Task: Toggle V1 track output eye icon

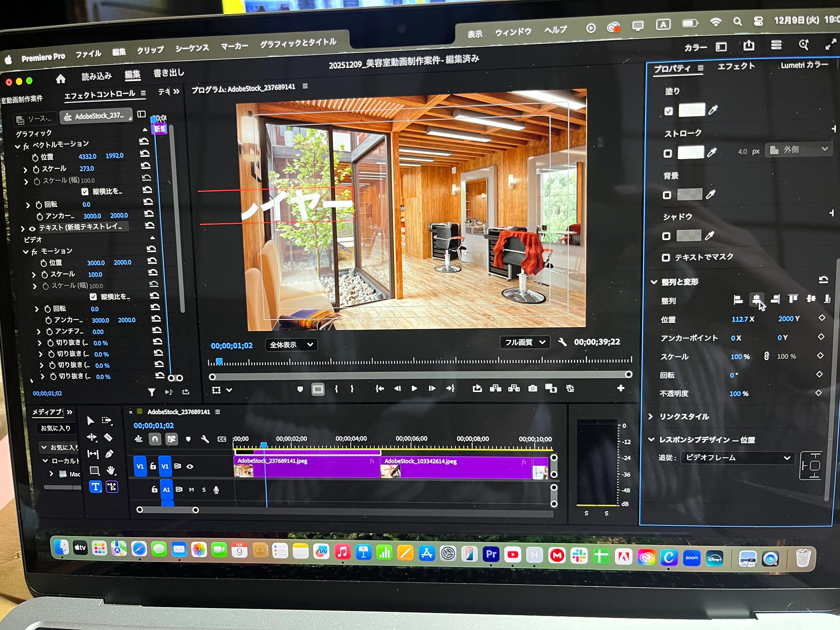Action: click(x=190, y=466)
